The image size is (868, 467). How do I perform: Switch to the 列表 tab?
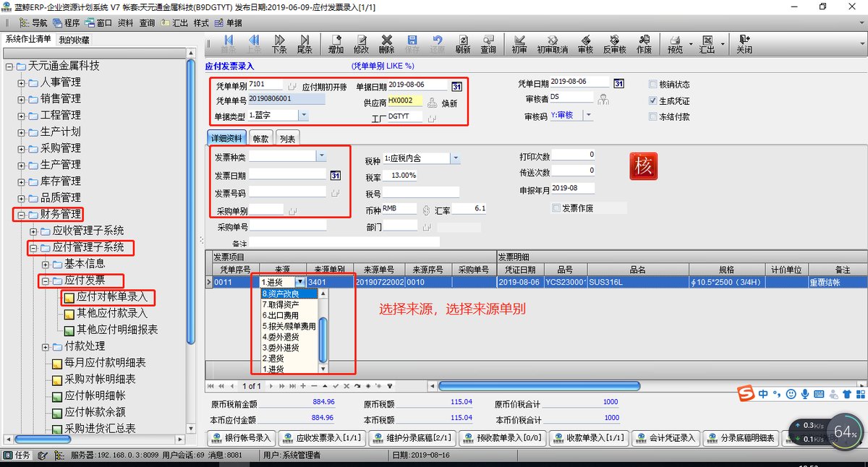coord(287,139)
